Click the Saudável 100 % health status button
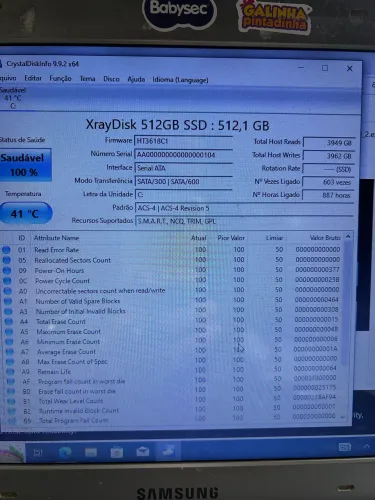 [x=25, y=165]
